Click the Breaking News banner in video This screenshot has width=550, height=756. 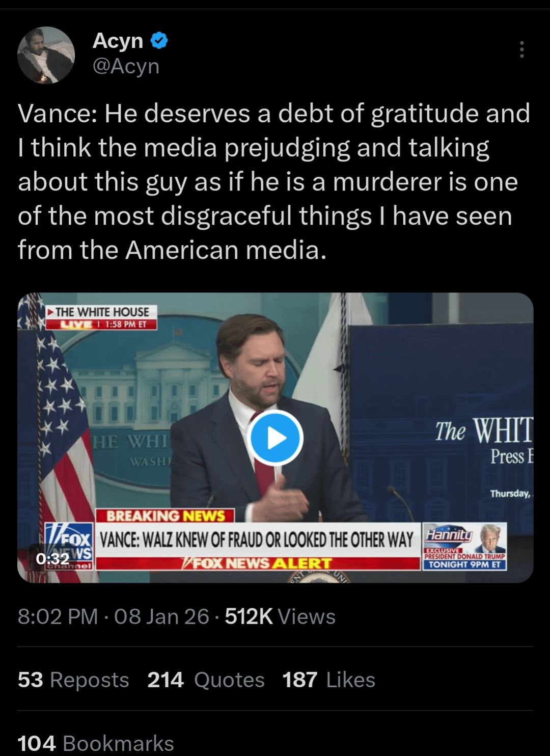coord(166,516)
